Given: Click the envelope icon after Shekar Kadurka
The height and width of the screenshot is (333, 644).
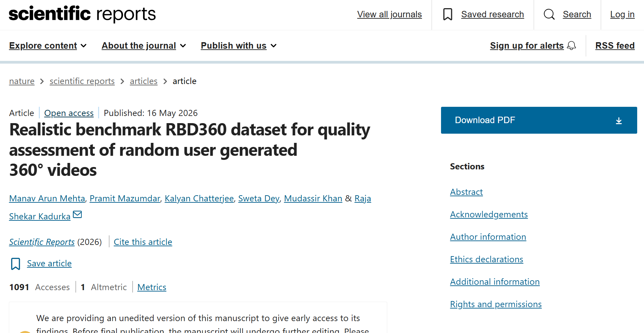Looking at the screenshot, I should pyautogui.click(x=77, y=214).
